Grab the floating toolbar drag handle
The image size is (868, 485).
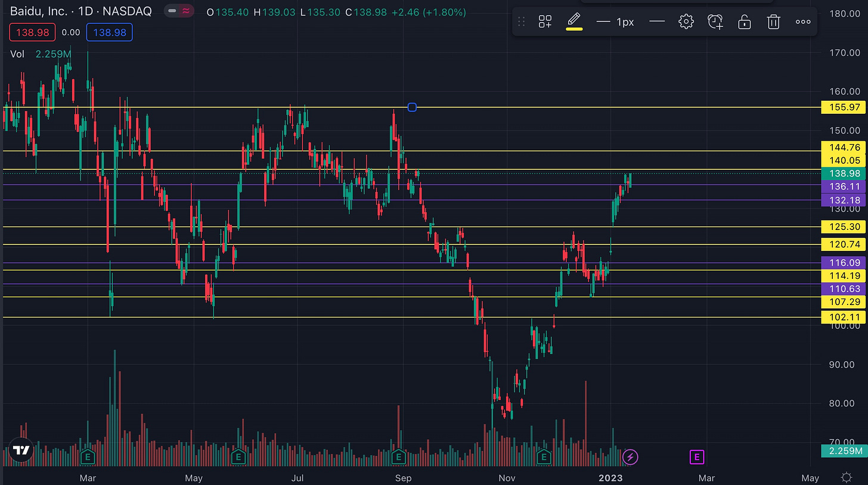click(x=522, y=22)
